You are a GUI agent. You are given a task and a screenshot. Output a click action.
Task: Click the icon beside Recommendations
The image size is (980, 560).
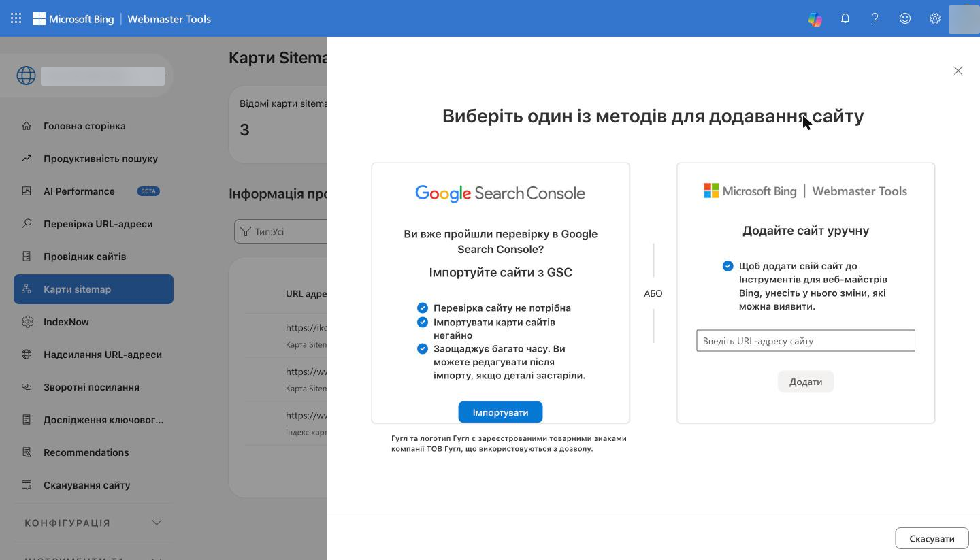[27, 452]
